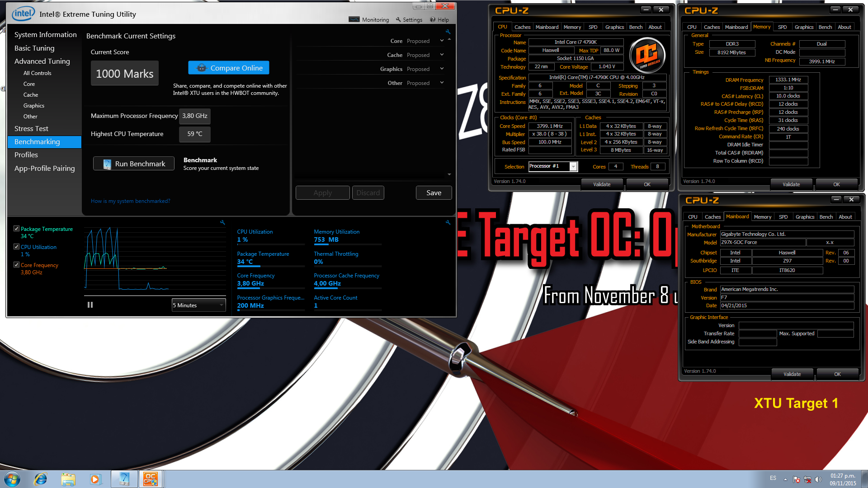Click OK in CPU-Z Memory window
This screenshot has width=868, height=488.
pos(836,184)
